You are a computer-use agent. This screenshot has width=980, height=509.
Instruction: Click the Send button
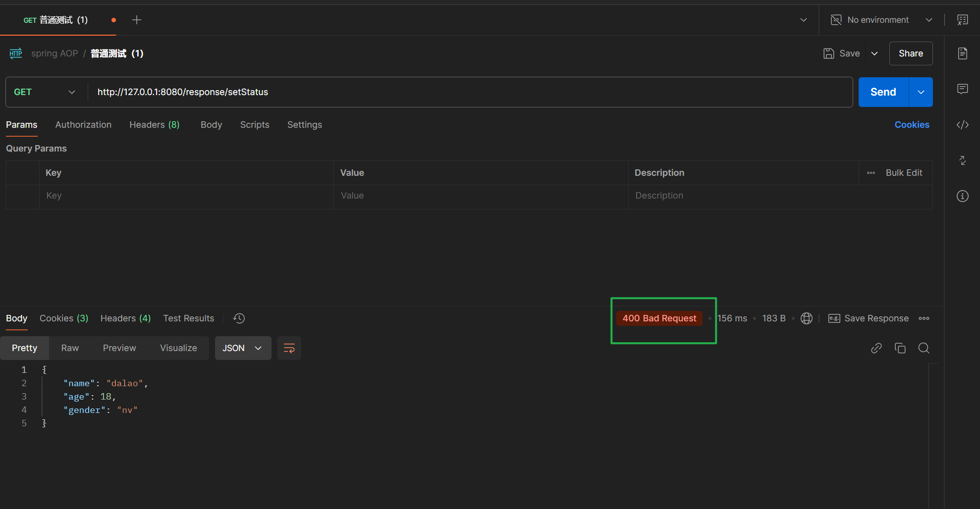coord(883,92)
